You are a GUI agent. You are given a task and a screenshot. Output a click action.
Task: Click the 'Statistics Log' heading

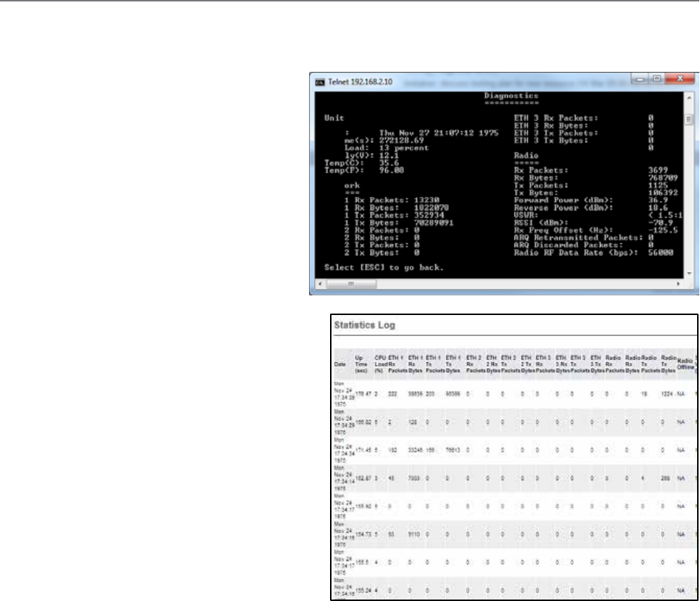click(364, 325)
